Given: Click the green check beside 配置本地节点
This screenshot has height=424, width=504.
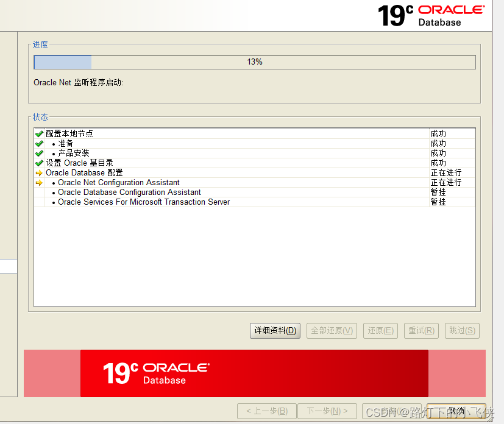Looking at the screenshot, I should (39, 133).
